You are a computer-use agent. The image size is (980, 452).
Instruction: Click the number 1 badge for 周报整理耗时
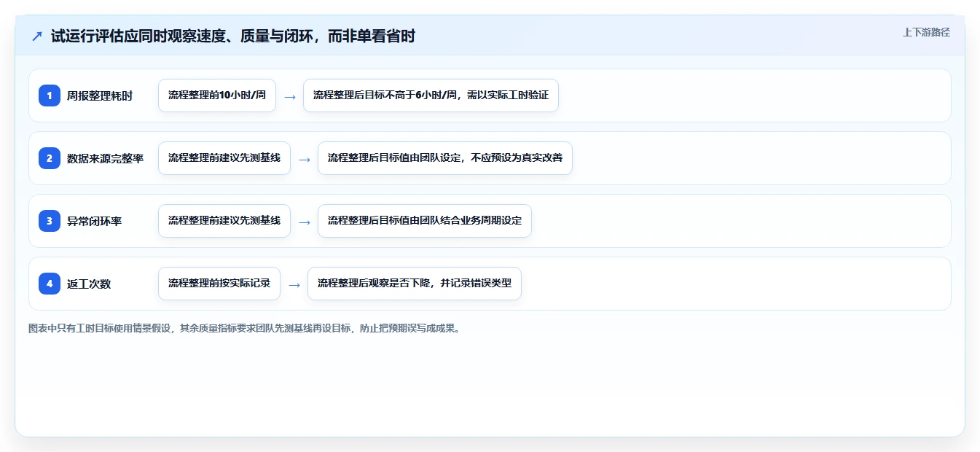50,96
